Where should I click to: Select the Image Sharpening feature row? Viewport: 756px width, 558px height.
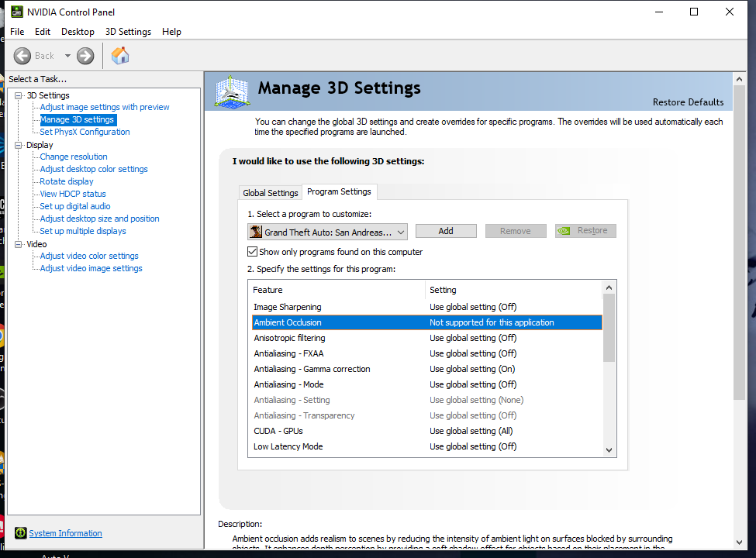tap(426, 307)
